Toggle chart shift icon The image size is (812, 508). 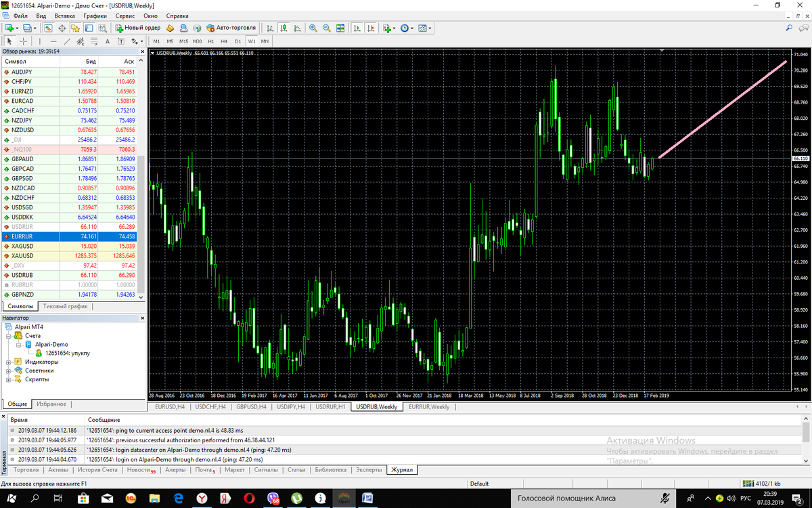[x=371, y=28]
